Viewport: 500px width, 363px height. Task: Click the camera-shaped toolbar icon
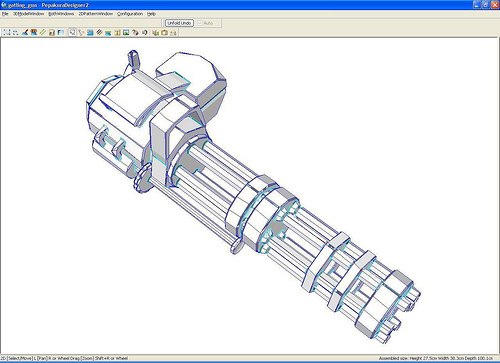point(164,32)
